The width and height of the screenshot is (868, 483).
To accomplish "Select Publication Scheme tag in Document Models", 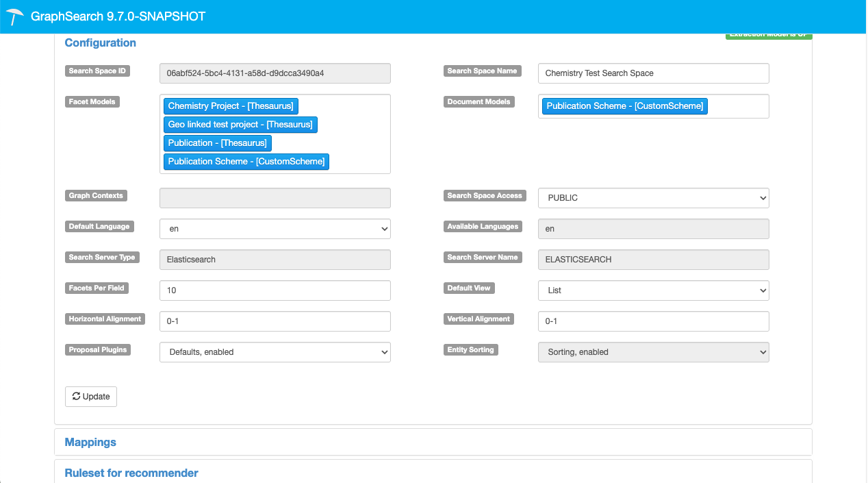I will coord(624,106).
